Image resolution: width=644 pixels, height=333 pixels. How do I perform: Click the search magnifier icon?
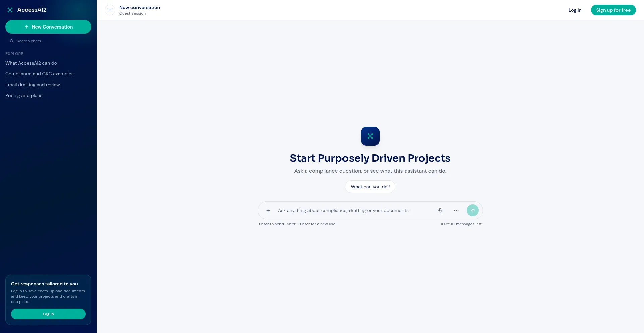click(12, 41)
